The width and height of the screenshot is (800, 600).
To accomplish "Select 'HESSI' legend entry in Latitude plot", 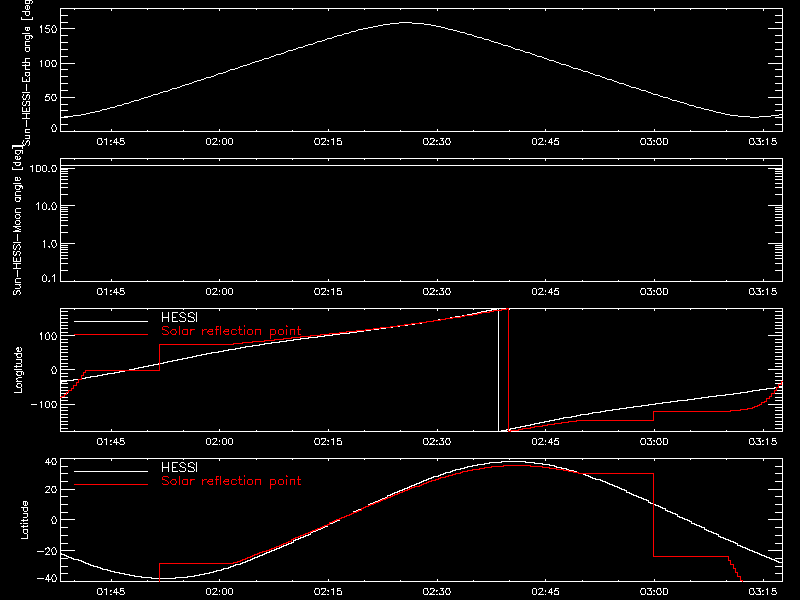I will click(x=180, y=467).
